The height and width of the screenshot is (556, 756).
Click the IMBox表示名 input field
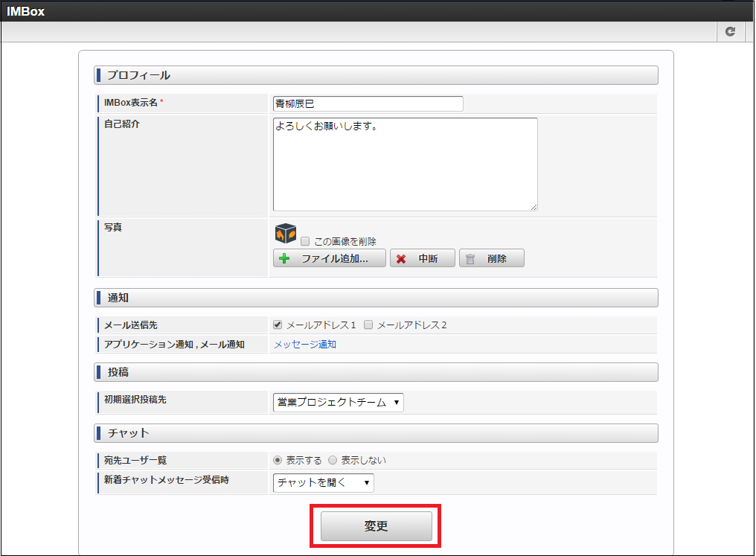tap(368, 103)
